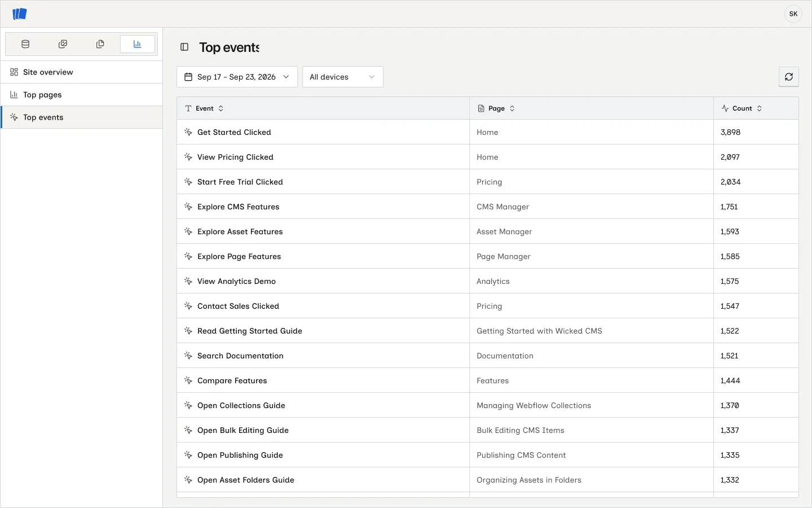The width and height of the screenshot is (812, 508).
Task: Open the All devices dropdown
Action: pos(343,77)
